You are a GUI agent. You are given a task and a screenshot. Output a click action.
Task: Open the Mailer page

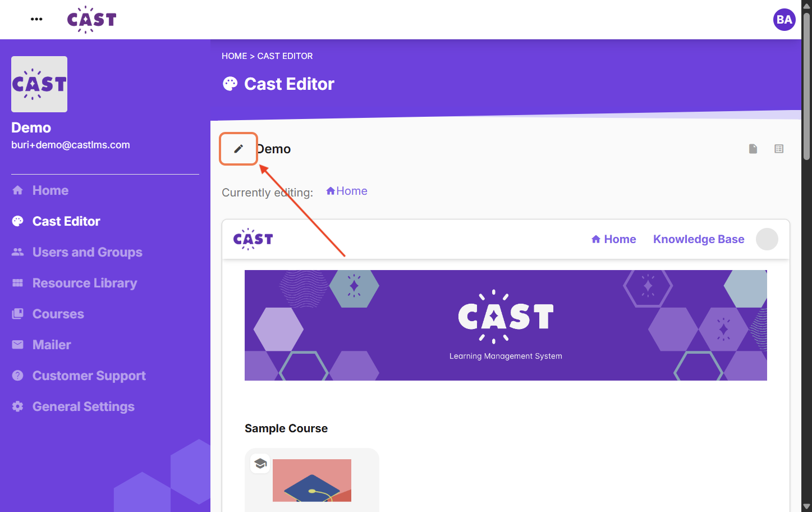coord(52,345)
